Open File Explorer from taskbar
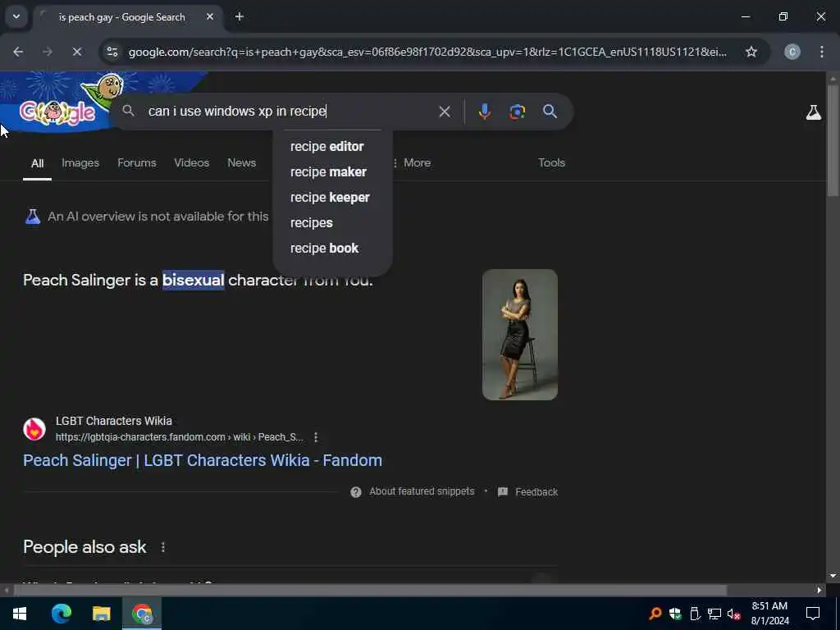This screenshot has height=630, width=840. coord(101,614)
